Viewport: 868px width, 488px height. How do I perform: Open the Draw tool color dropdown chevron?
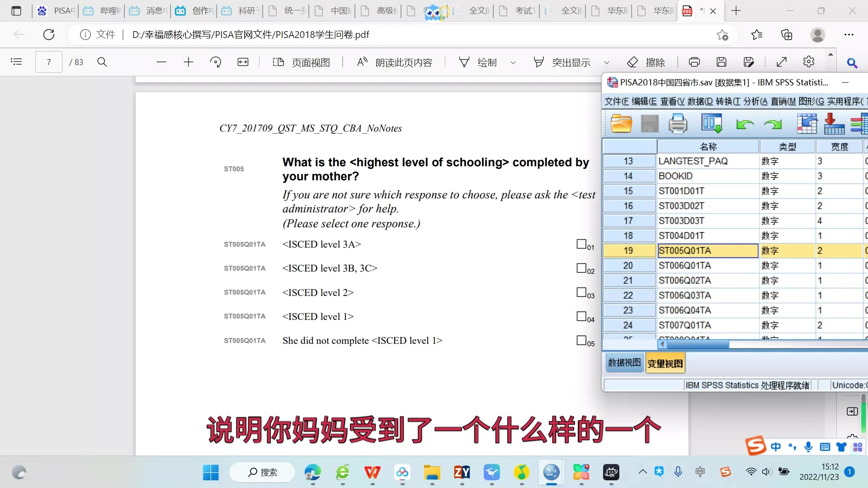coord(513,62)
